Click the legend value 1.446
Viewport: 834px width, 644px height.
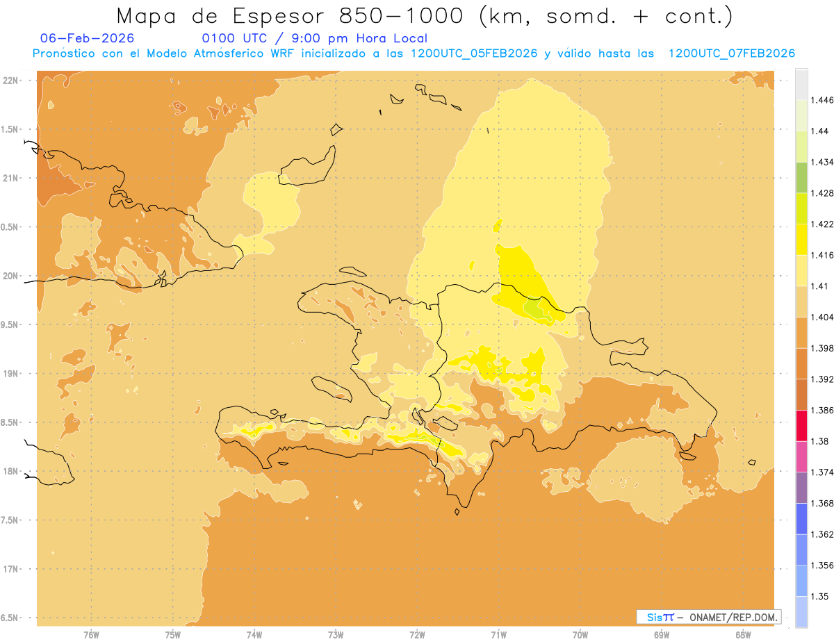[x=822, y=100]
